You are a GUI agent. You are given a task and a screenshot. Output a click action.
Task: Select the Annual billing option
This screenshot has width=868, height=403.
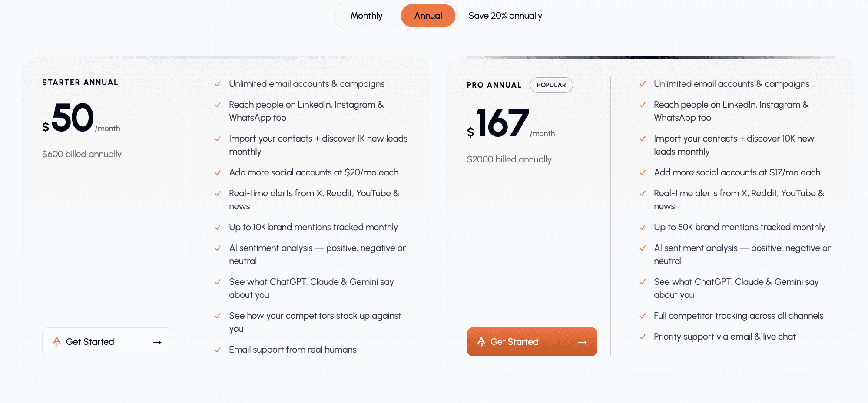(428, 16)
